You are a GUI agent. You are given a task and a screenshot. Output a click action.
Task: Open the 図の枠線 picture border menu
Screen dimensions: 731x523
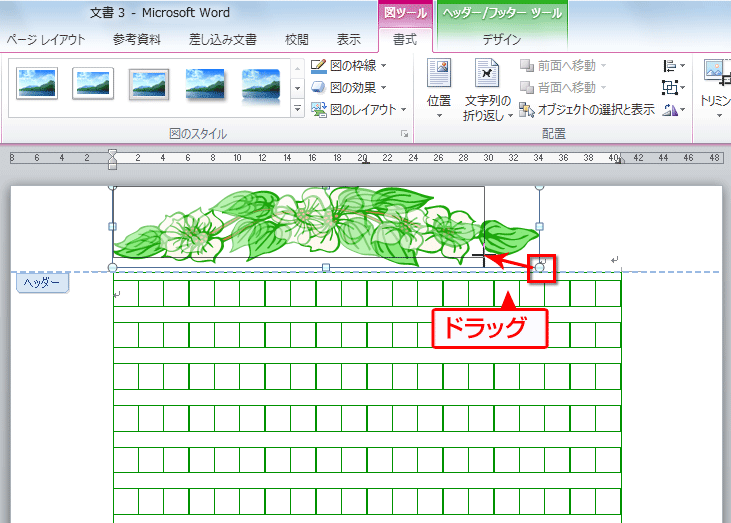coord(348,66)
